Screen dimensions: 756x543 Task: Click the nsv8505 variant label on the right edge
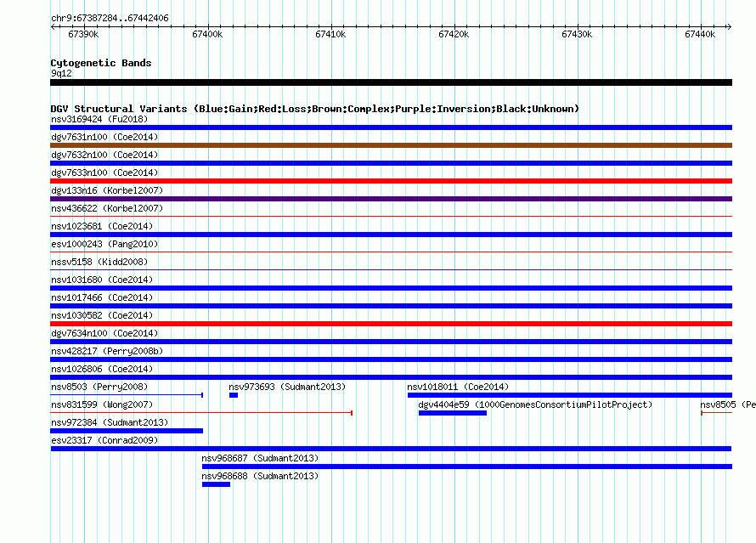point(728,404)
